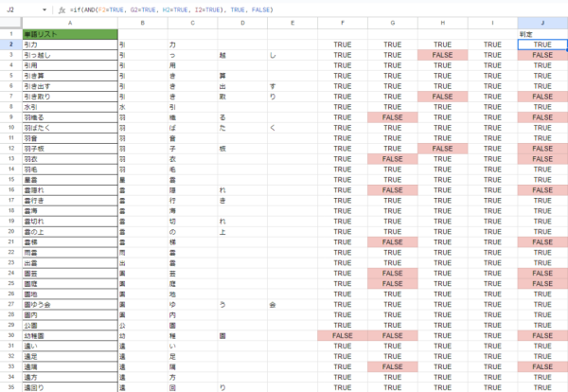Select the active cell J2 with TRUE
This screenshot has width=568, height=392.
point(542,45)
